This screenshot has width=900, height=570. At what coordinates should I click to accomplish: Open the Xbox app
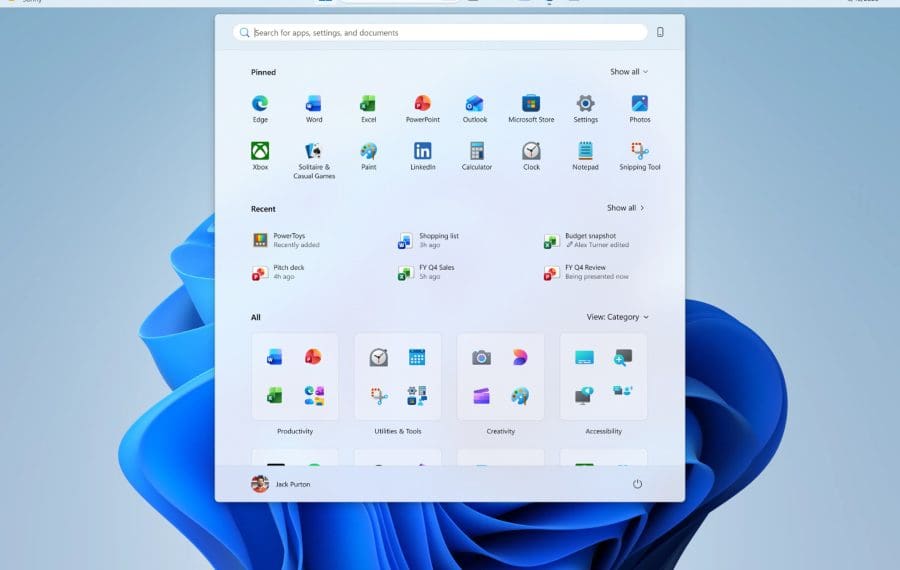point(260,156)
